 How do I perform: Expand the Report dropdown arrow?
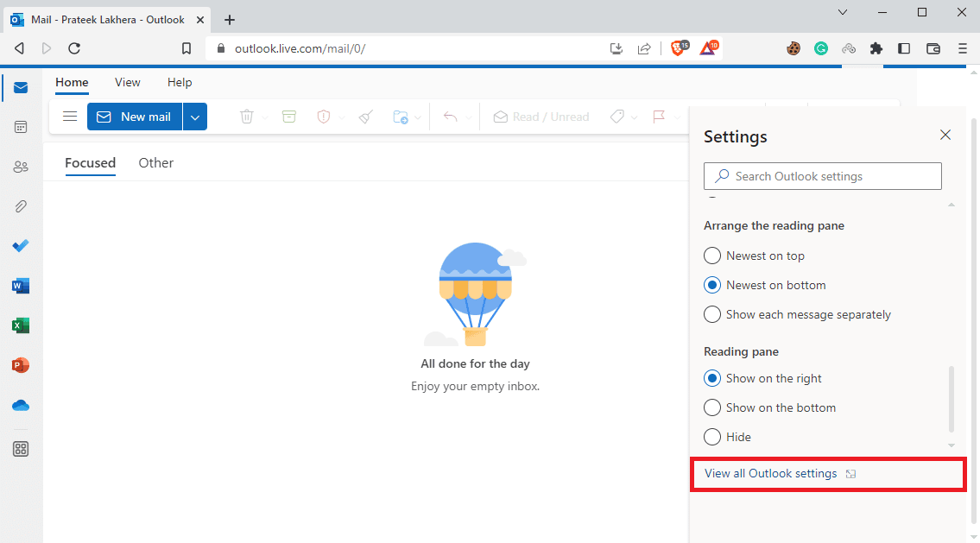(341, 117)
